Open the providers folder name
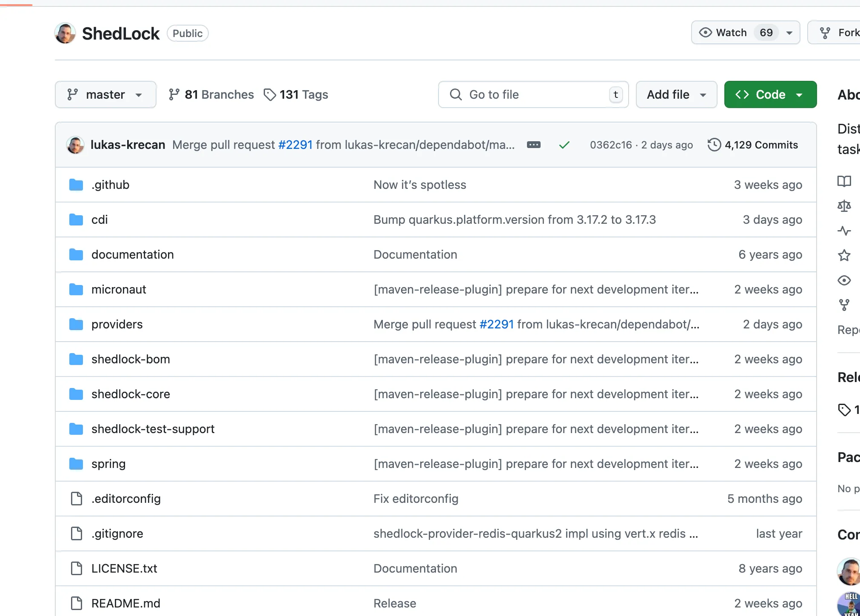Image resolution: width=860 pixels, height=616 pixels. tap(117, 324)
